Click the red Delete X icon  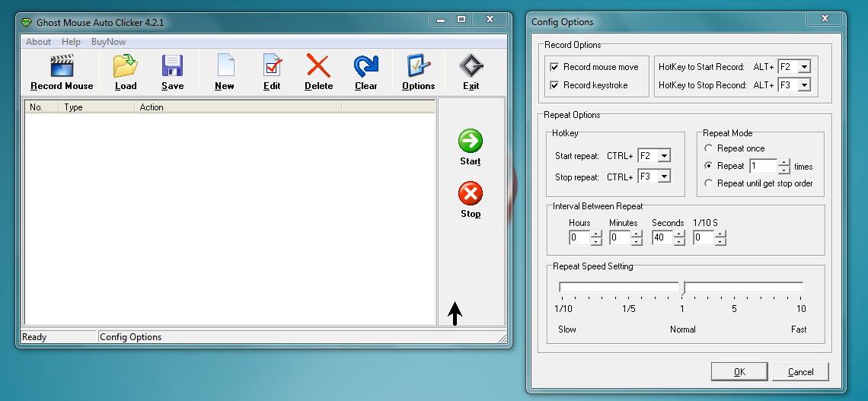[x=318, y=66]
